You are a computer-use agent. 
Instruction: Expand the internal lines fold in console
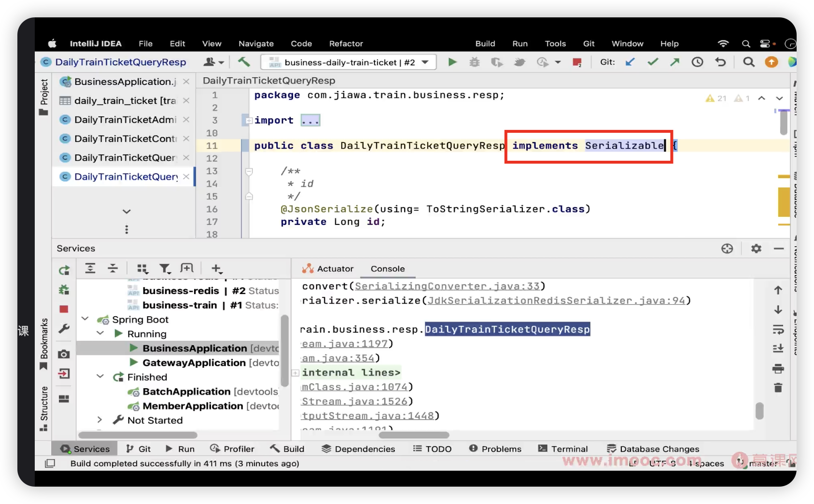pos(295,373)
